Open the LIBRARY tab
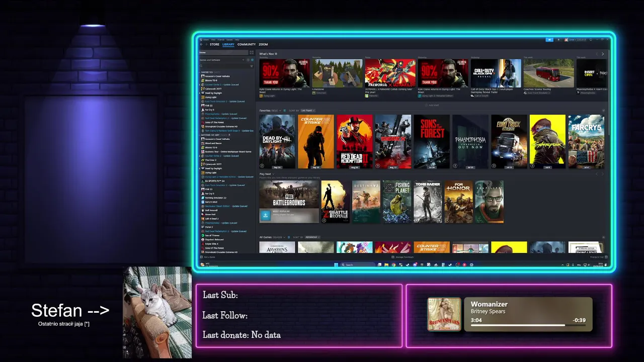The height and width of the screenshot is (362, 644). (228, 44)
